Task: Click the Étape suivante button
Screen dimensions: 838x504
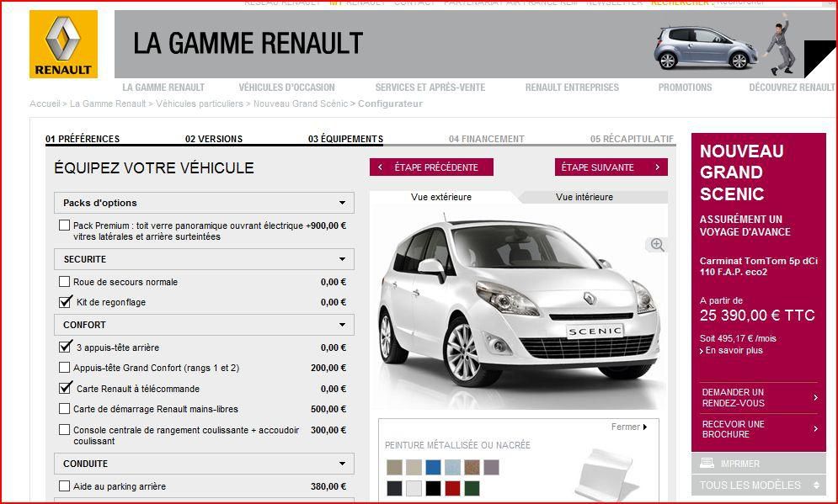Action: point(611,167)
